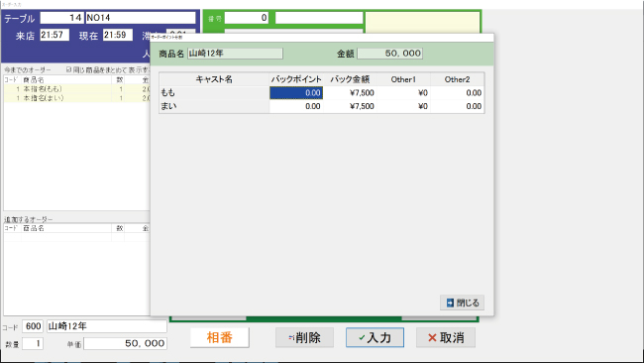644x364 pixels.
Task: Click the quantity field showing 1
Action: [33, 343]
